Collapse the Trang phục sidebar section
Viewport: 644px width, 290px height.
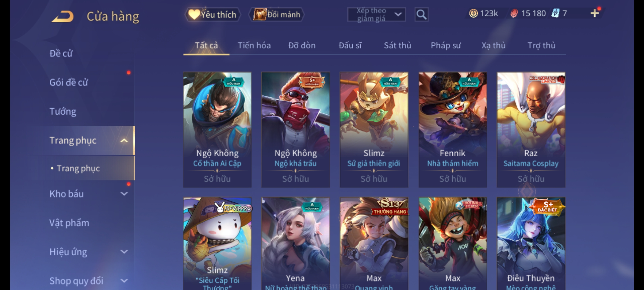click(124, 140)
